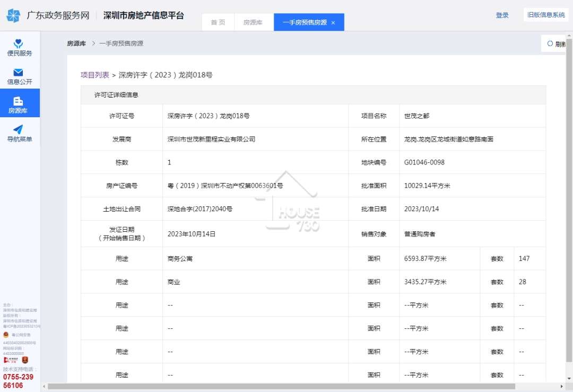Click unit count 28

click(x=522, y=282)
